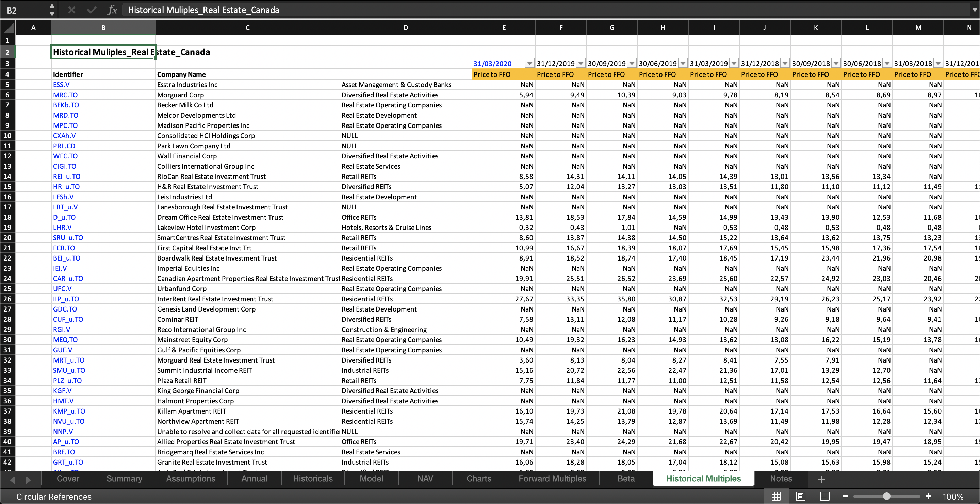Open the Beta sheet tab
Viewport: 980px width, 504px height.
click(626, 478)
